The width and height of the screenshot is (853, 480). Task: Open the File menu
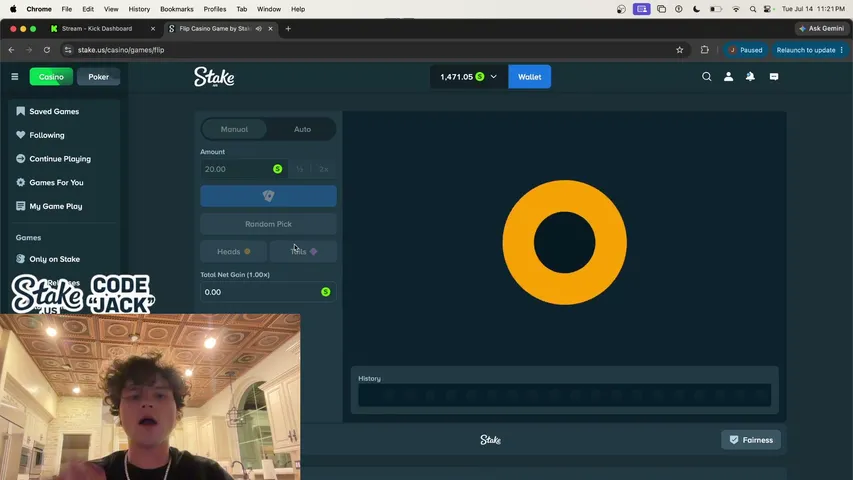(x=66, y=9)
